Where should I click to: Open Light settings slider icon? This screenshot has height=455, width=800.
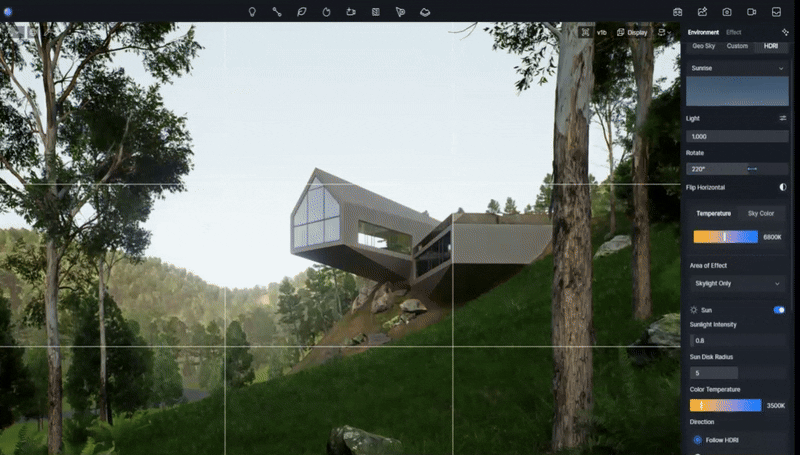point(783,118)
